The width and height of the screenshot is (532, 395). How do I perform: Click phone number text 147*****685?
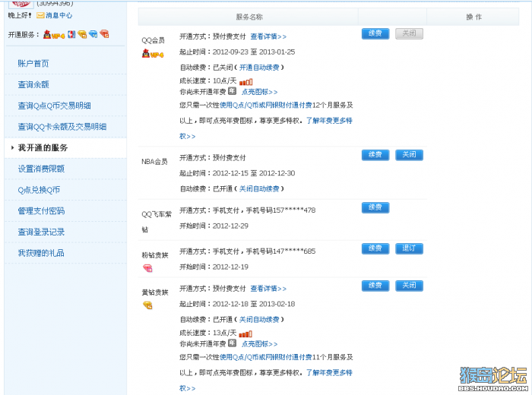click(x=294, y=251)
